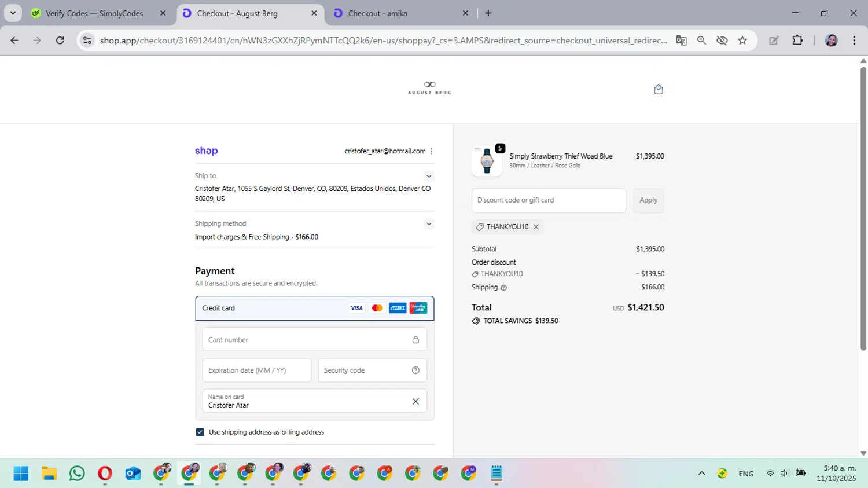
Task: Expand the Shipping method section
Action: (x=429, y=224)
